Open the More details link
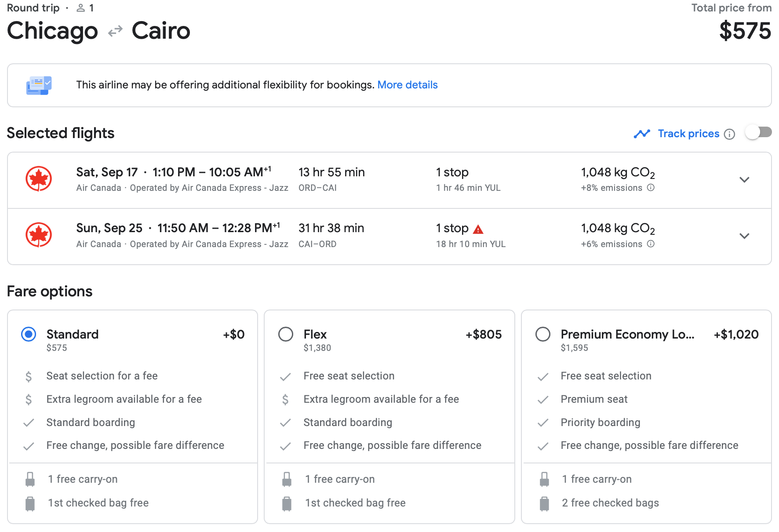Screen dimensions: 779x532 point(407,85)
